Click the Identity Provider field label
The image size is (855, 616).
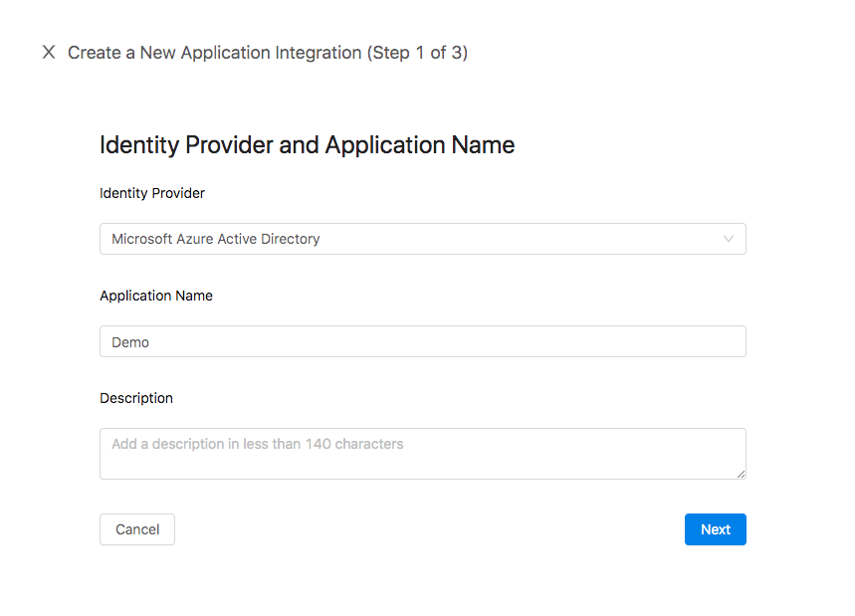(x=152, y=193)
